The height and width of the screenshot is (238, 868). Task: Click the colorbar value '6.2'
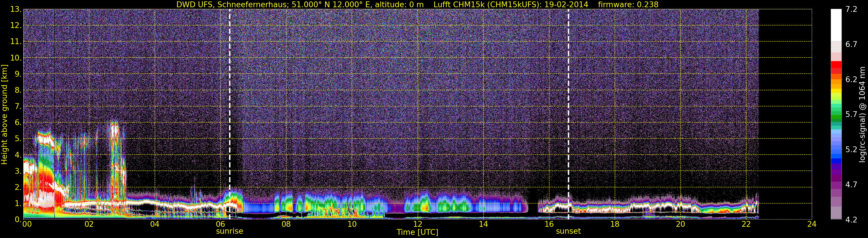click(851, 80)
